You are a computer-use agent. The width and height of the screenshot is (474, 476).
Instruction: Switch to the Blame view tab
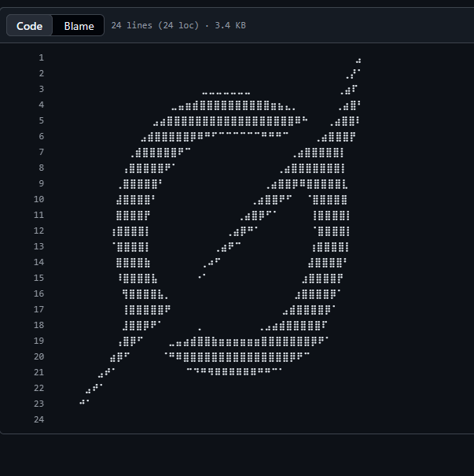click(x=79, y=25)
